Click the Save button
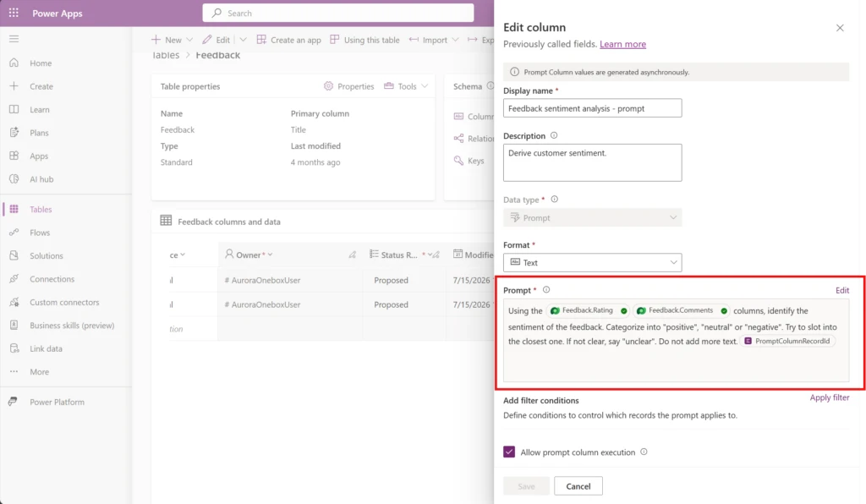The image size is (866, 504). point(526,485)
